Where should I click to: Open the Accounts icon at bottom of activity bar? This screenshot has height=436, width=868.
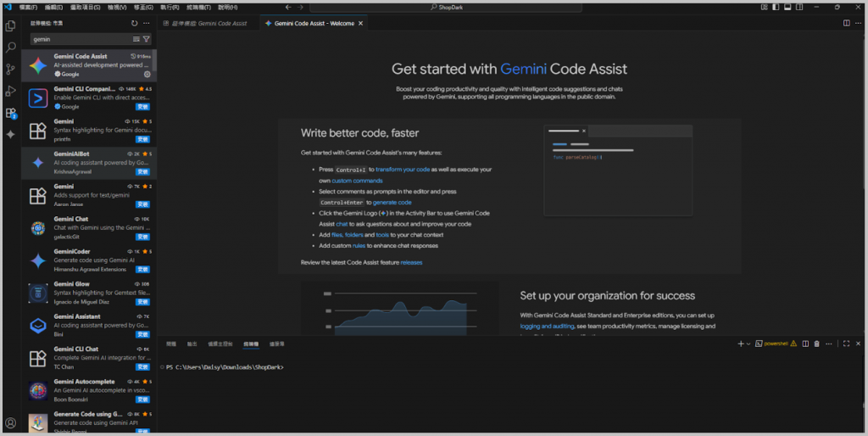pyautogui.click(x=10, y=423)
